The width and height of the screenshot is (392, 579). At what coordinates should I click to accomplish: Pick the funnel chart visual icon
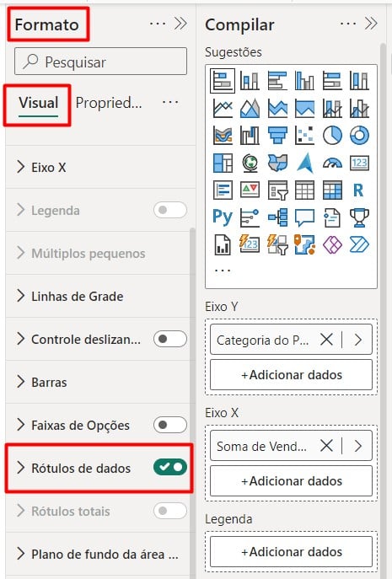277,136
